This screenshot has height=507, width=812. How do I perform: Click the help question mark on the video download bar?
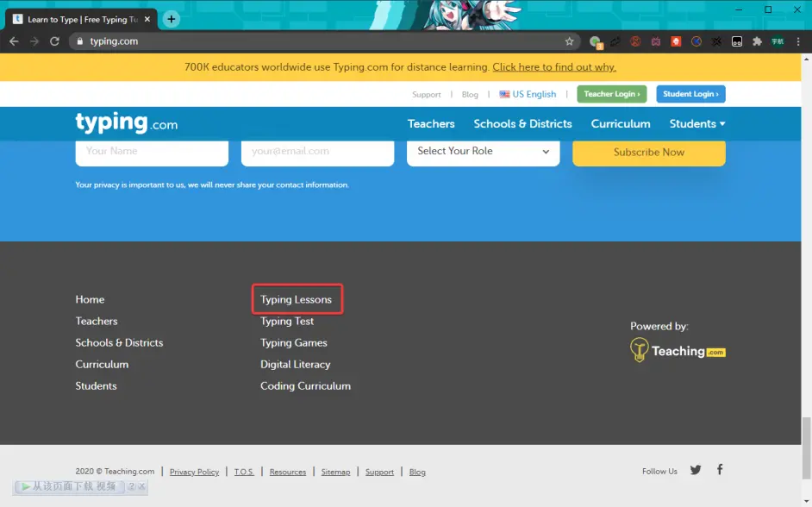132,486
